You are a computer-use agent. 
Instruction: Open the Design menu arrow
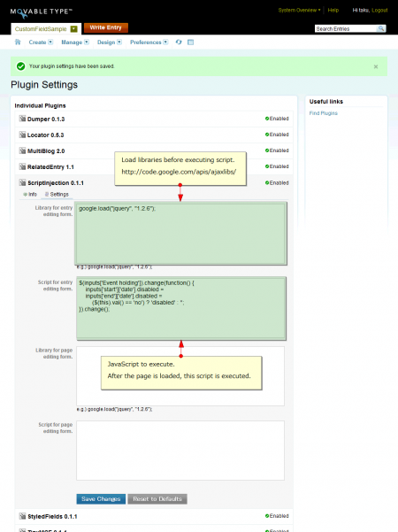tap(119, 42)
